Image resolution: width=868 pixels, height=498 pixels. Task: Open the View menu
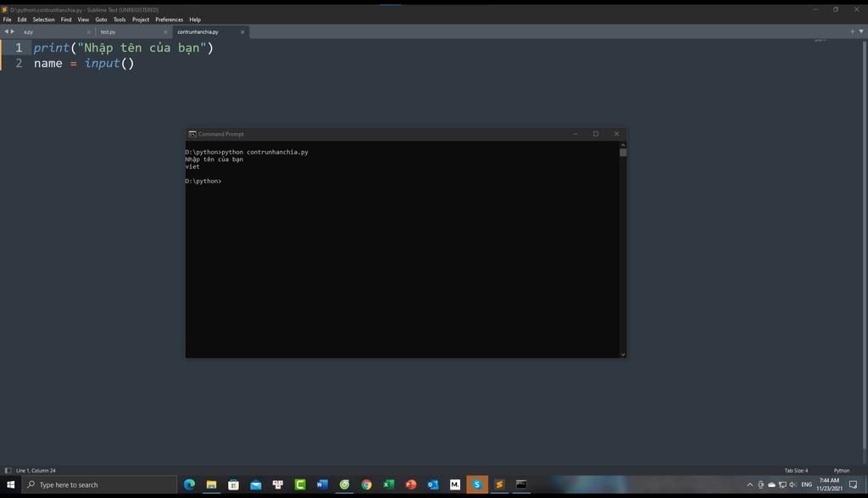coord(83,20)
